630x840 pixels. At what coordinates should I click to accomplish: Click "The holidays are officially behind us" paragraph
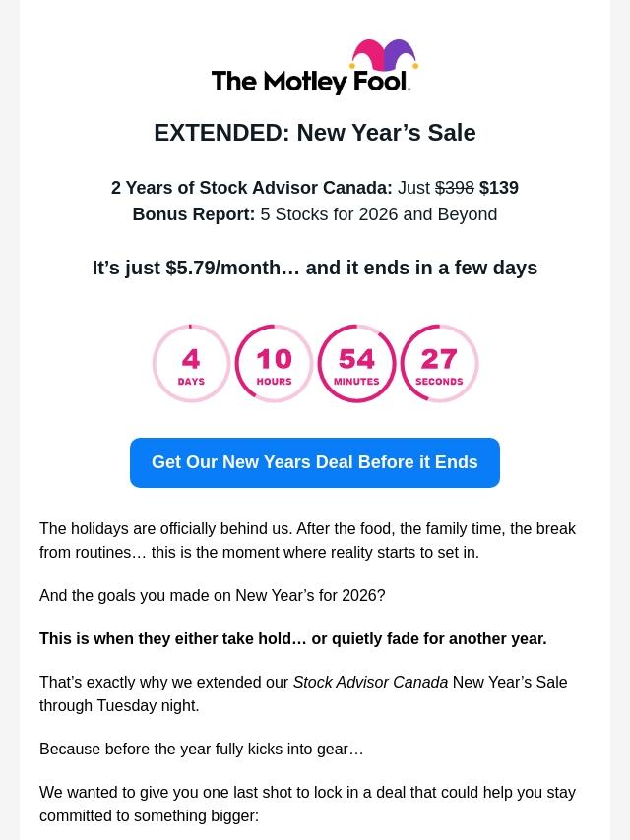coord(307,540)
